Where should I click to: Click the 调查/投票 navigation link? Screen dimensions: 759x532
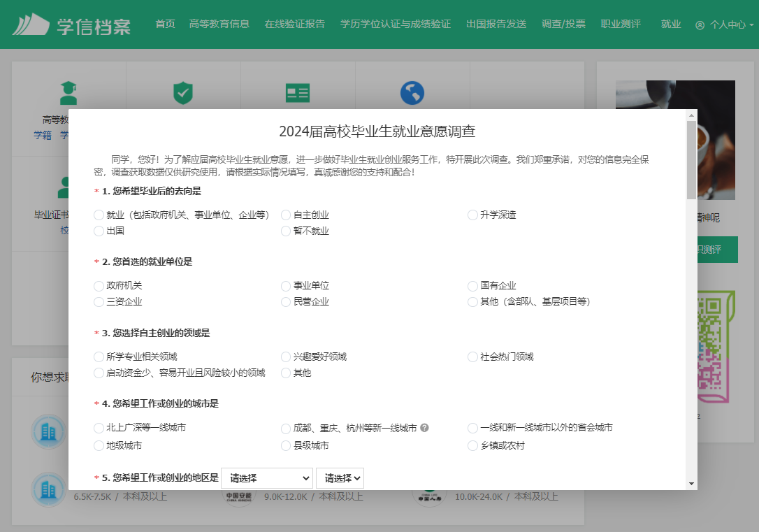[x=563, y=24]
